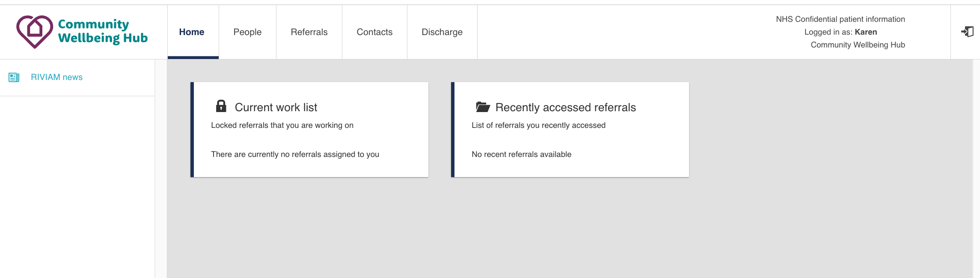
Task: Click the RIVIAM news newspaper icon
Action: pos(14,77)
